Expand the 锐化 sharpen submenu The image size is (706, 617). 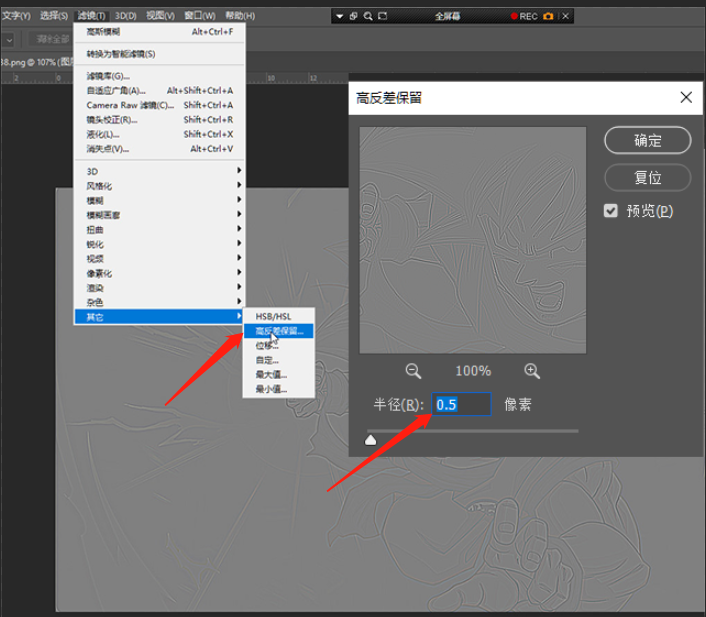pyautogui.click(x=159, y=244)
